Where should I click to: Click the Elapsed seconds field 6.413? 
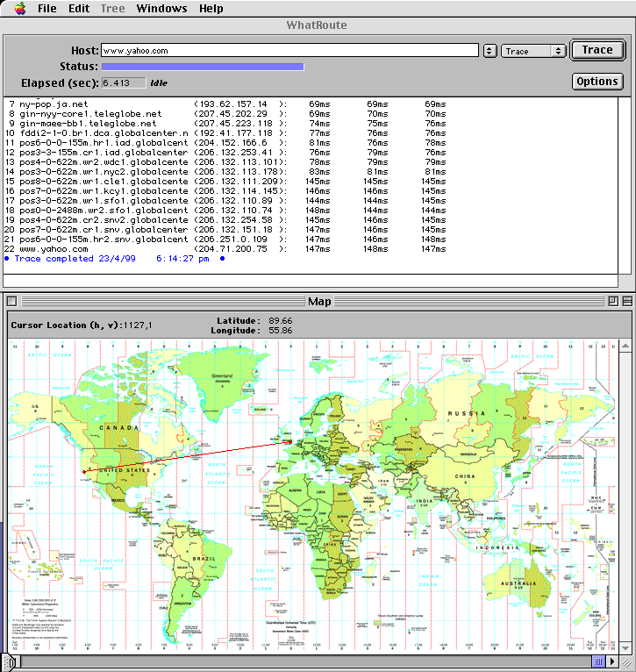coord(124,82)
